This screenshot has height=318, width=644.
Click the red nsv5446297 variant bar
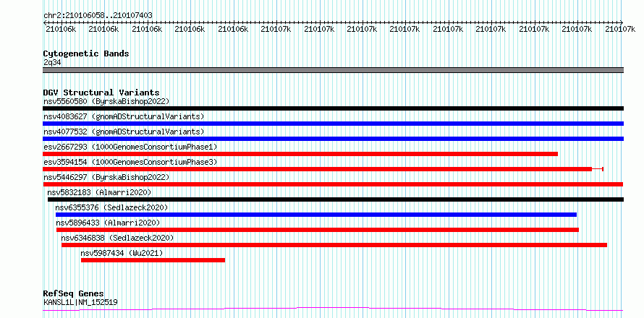coord(333,184)
